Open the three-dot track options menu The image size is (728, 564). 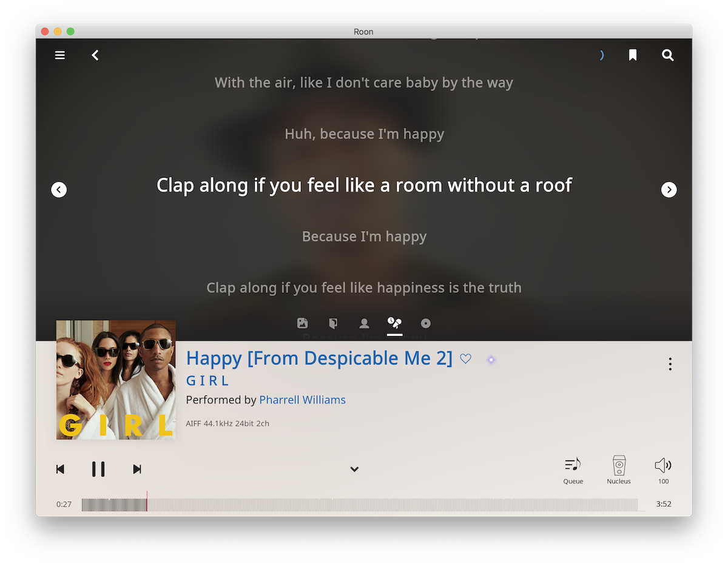670,364
